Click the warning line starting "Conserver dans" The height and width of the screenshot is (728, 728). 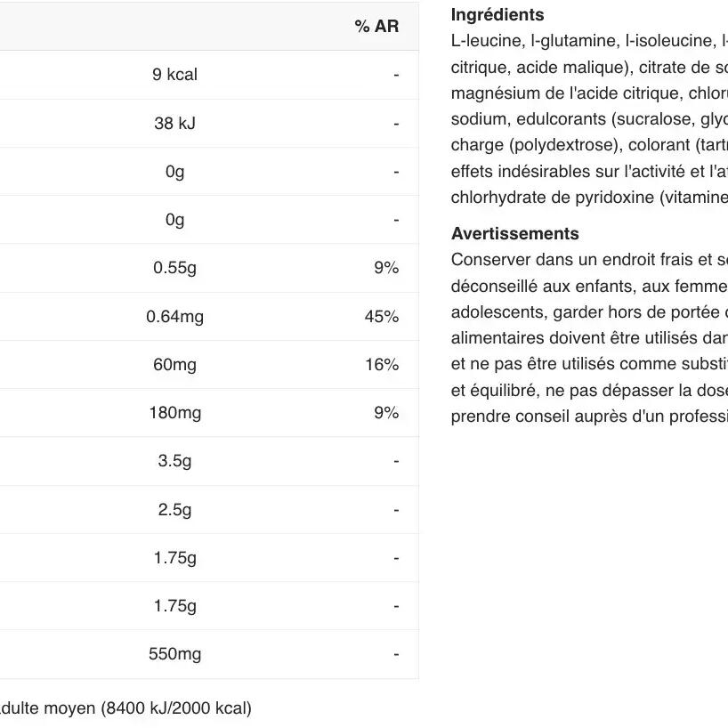[589, 260]
